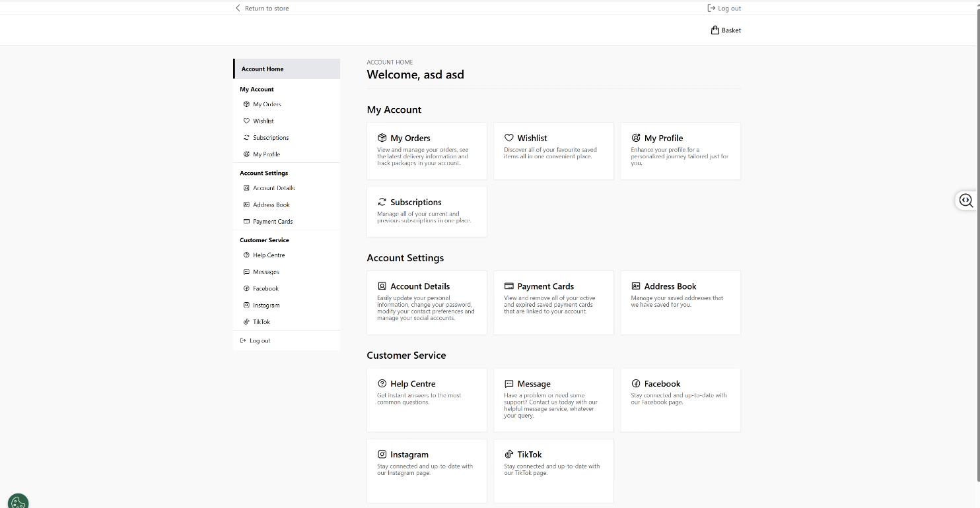This screenshot has height=508, width=980.
Task: Click the Subscriptions refresh icon in sidebar
Action: point(246,138)
